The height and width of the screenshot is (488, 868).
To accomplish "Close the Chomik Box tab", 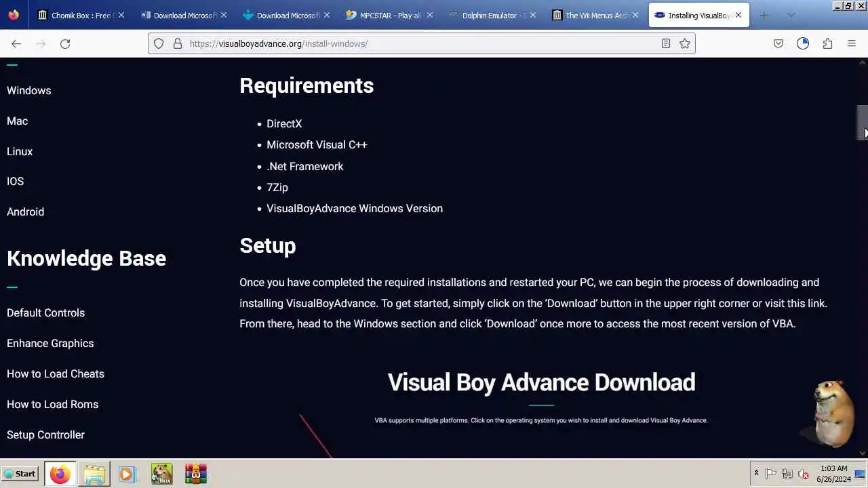I will [121, 15].
